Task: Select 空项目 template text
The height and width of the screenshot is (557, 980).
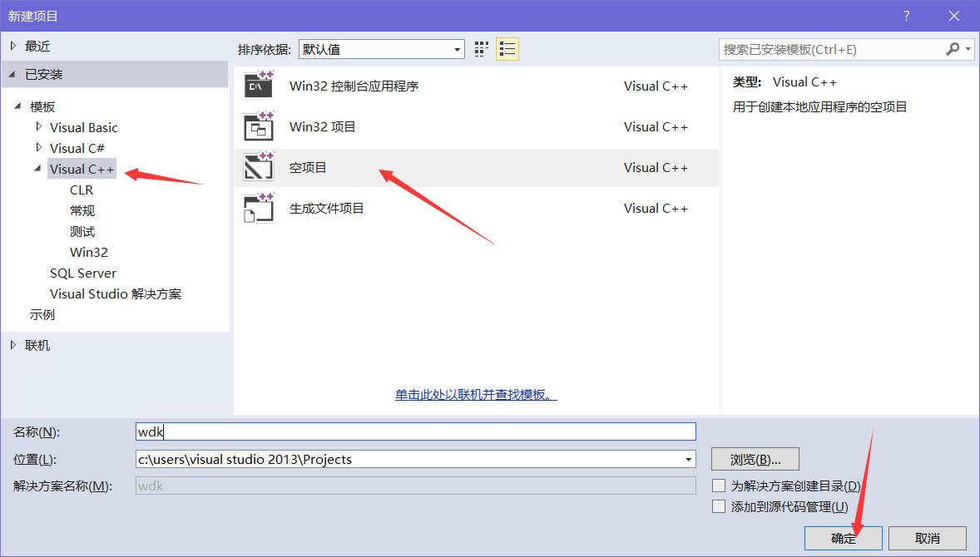Action: tap(308, 167)
